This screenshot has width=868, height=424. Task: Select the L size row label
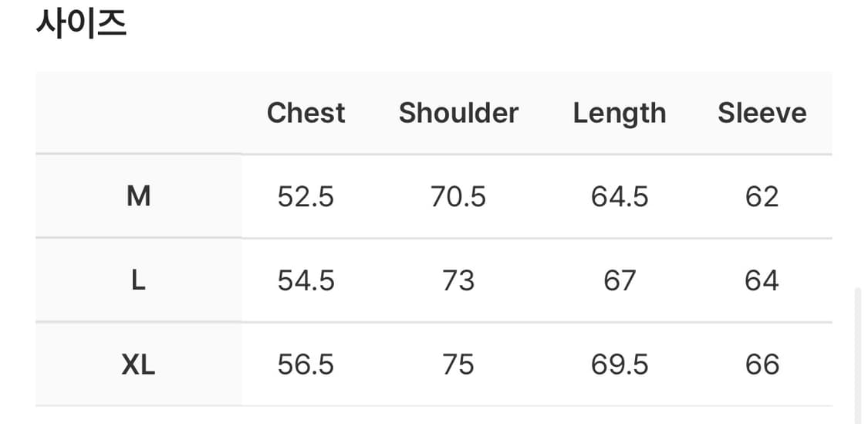tap(138, 280)
